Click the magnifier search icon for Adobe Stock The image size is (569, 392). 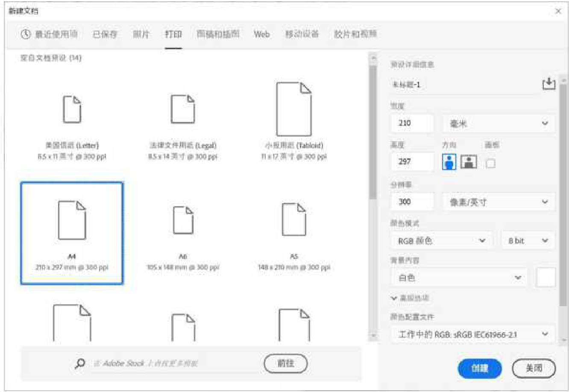pos(80,363)
